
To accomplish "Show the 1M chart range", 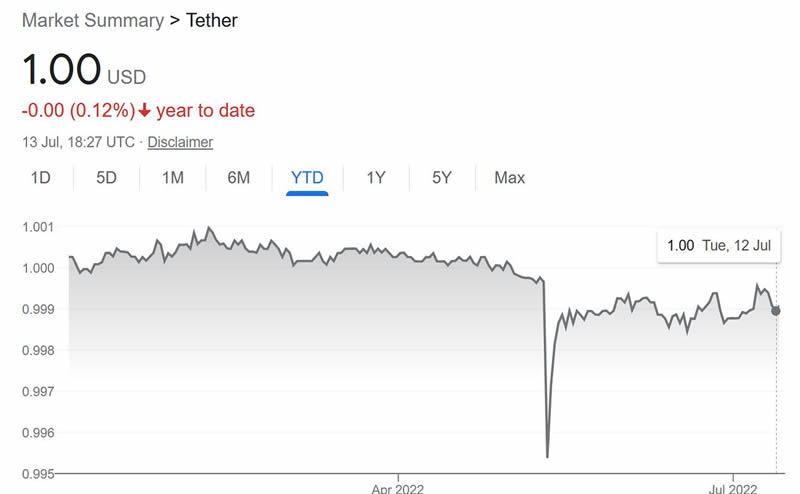I will click(172, 178).
